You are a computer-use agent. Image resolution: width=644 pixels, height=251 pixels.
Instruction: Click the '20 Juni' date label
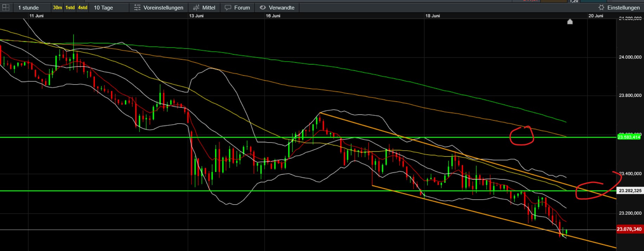click(596, 16)
